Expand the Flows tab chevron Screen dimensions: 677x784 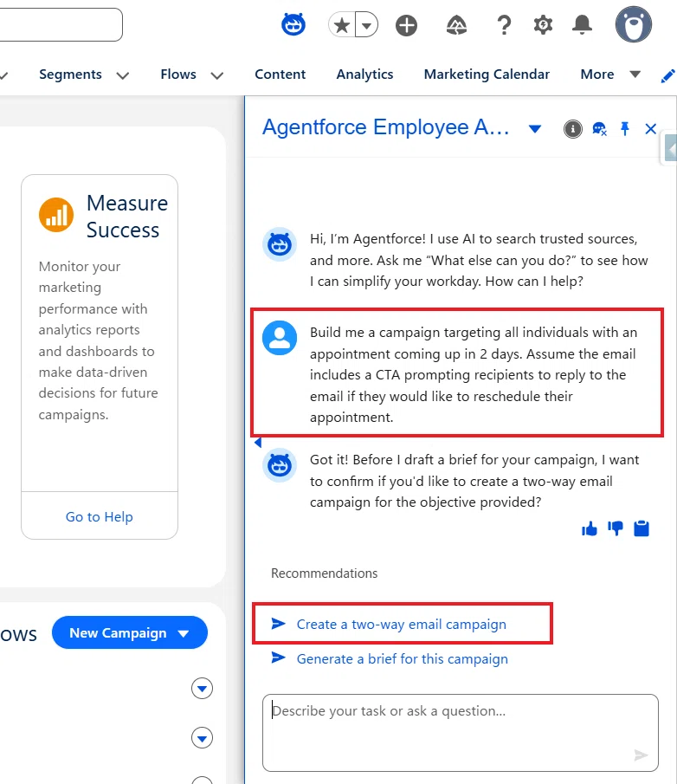click(216, 75)
